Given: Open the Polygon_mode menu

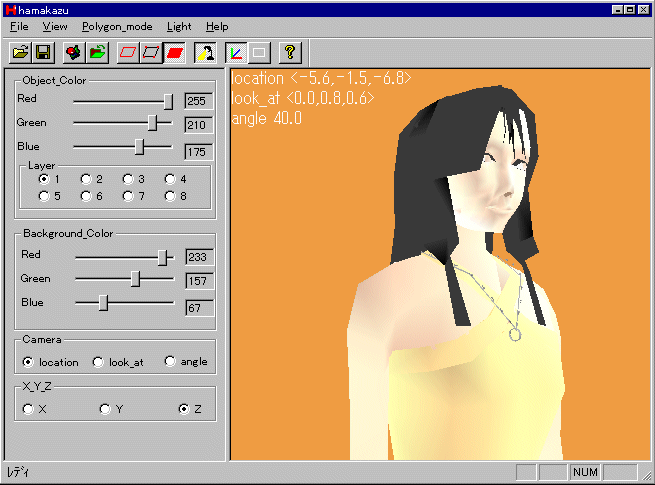Looking at the screenshot, I should point(117,27).
